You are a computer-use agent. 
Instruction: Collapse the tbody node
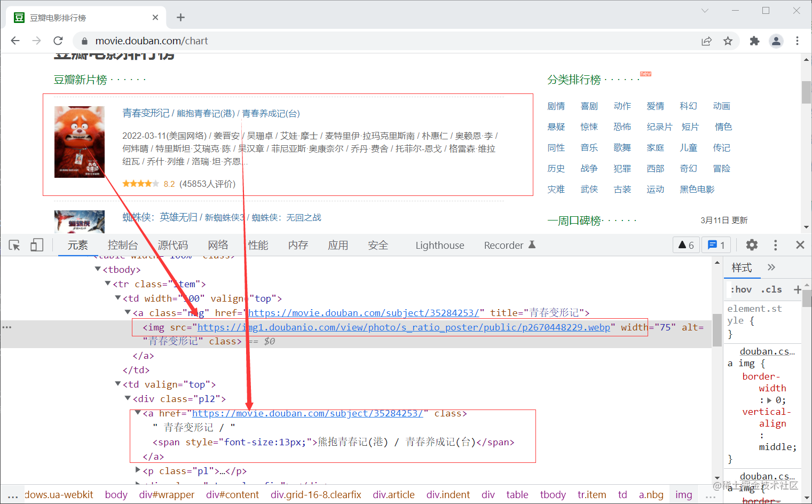click(x=98, y=269)
